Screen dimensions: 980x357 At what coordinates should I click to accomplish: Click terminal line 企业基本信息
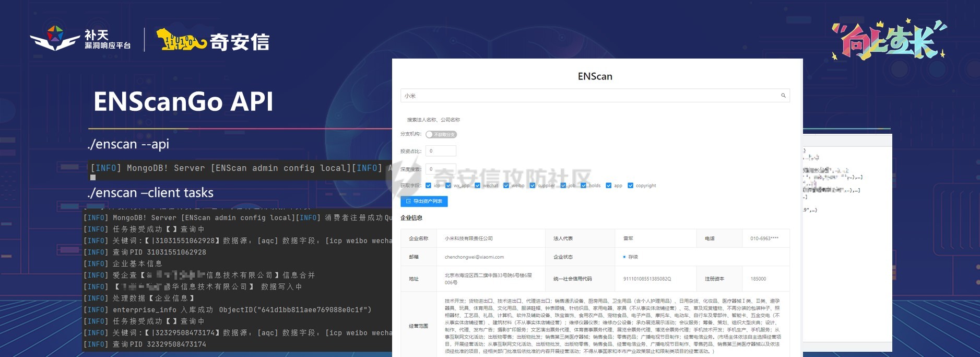[123, 264]
